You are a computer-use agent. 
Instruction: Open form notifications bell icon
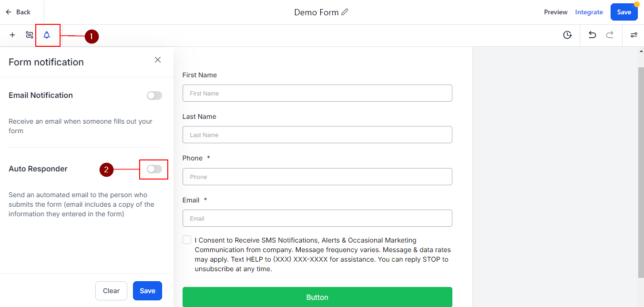(x=47, y=35)
